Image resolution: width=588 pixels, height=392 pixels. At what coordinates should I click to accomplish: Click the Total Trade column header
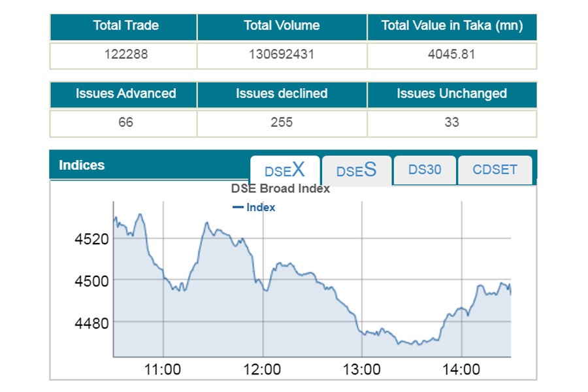[x=125, y=26]
